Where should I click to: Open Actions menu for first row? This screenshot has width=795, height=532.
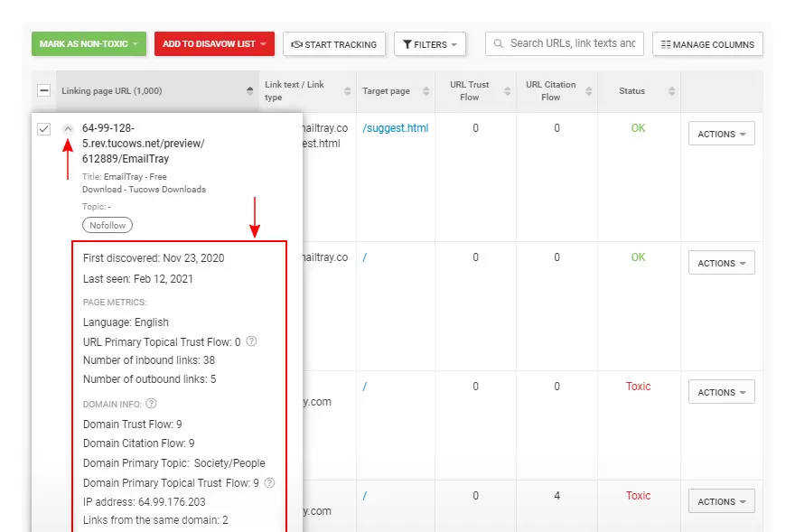pyautogui.click(x=722, y=134)
